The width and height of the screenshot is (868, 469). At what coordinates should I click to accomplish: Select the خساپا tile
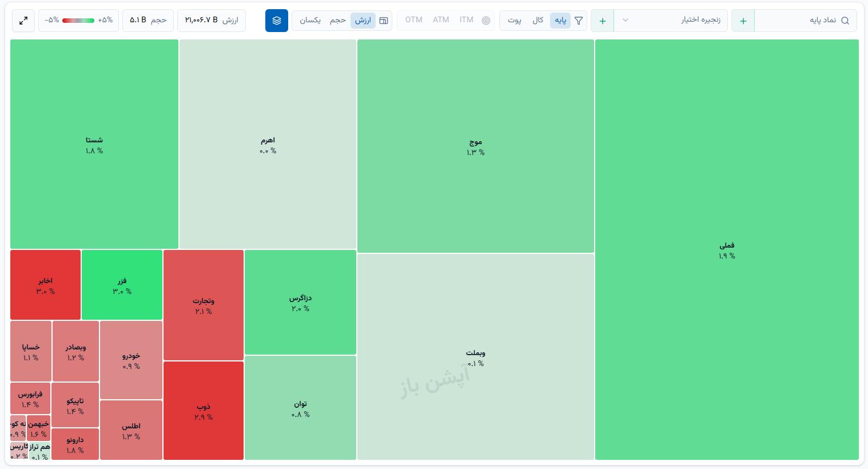click(31, 351)
